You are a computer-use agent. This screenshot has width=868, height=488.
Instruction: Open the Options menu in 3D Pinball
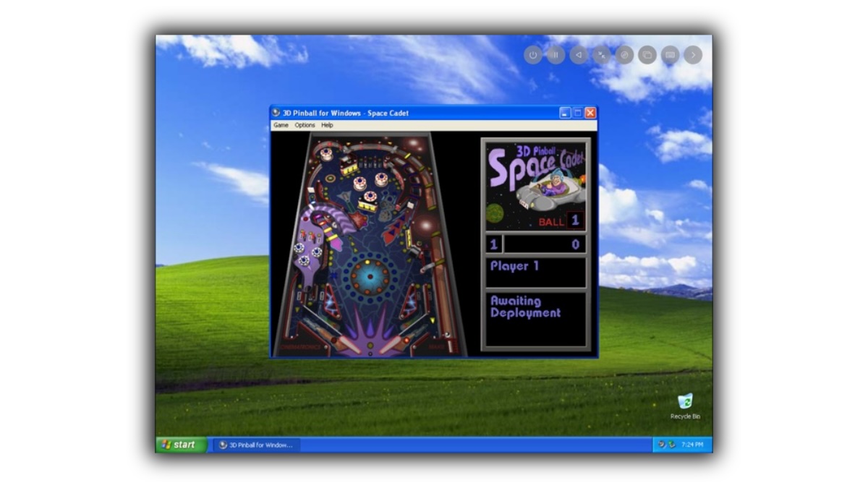click(305, 125)
